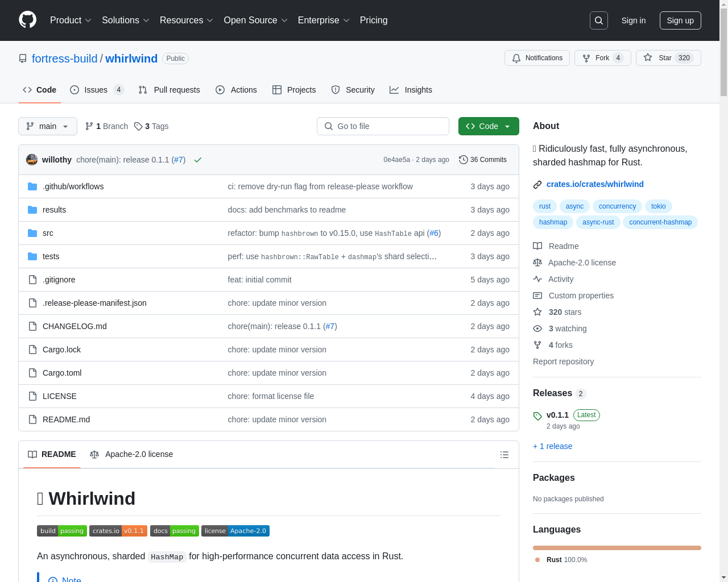Open the 0e4ae5a commit hash link

pyautogui.click(x=396, y=160)
